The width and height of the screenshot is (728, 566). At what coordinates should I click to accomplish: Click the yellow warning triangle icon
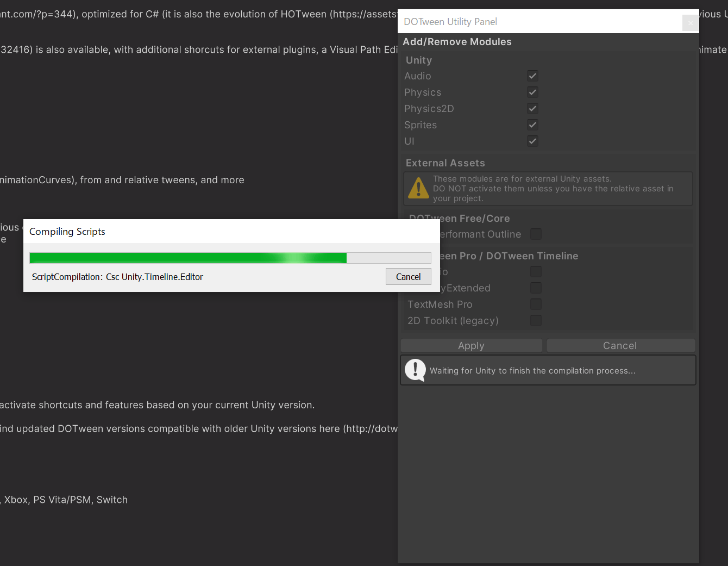tap(418, 188)
